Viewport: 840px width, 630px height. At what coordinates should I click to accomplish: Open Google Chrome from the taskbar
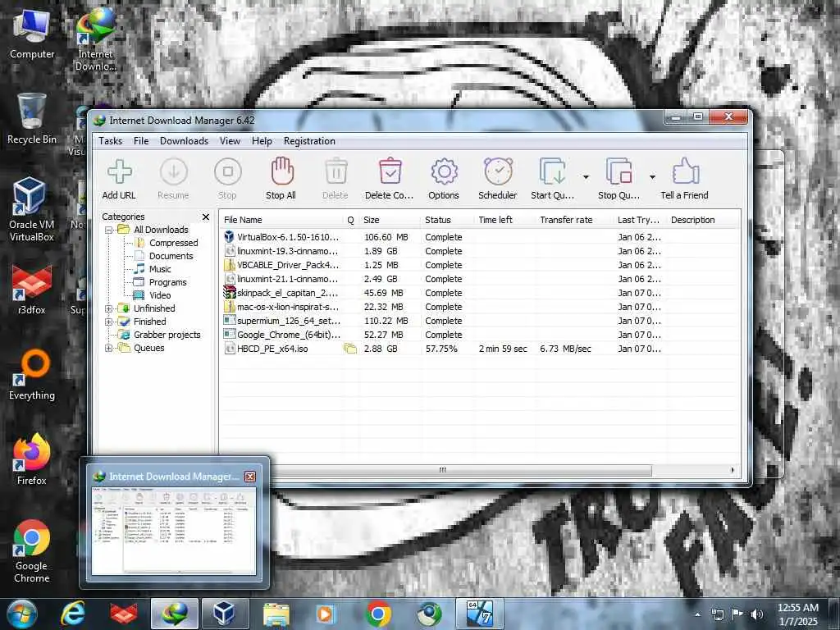point(377,614)
